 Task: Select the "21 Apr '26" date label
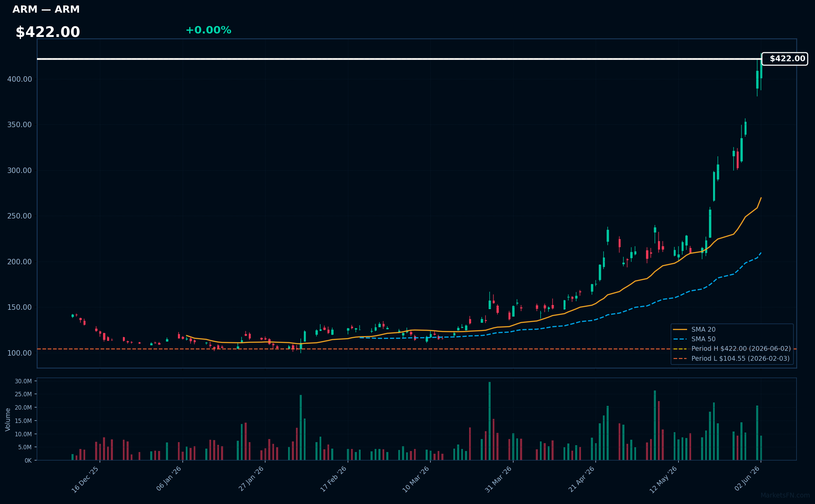tap(582, 479)
